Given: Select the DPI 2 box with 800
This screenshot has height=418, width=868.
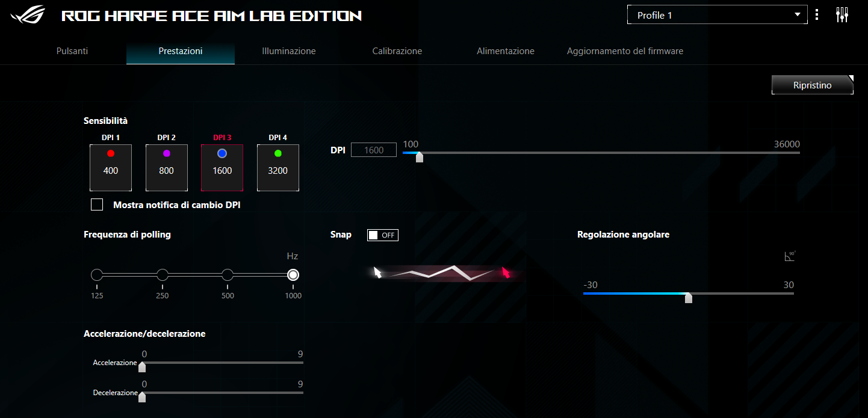Looking at the screenshot, I should [x=167, y=168].
